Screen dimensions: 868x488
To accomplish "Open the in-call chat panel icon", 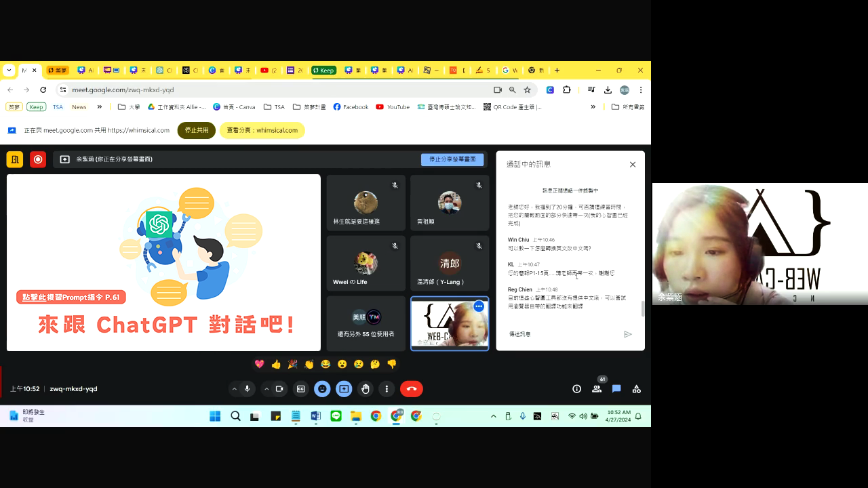I will point(616,388).
